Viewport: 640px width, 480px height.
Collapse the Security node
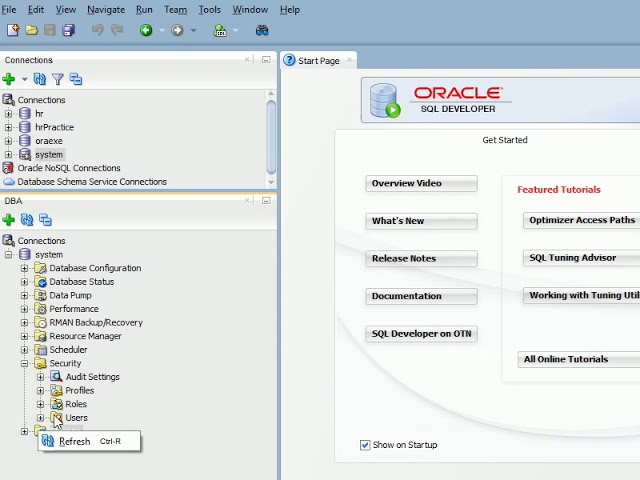pos(24,363)
